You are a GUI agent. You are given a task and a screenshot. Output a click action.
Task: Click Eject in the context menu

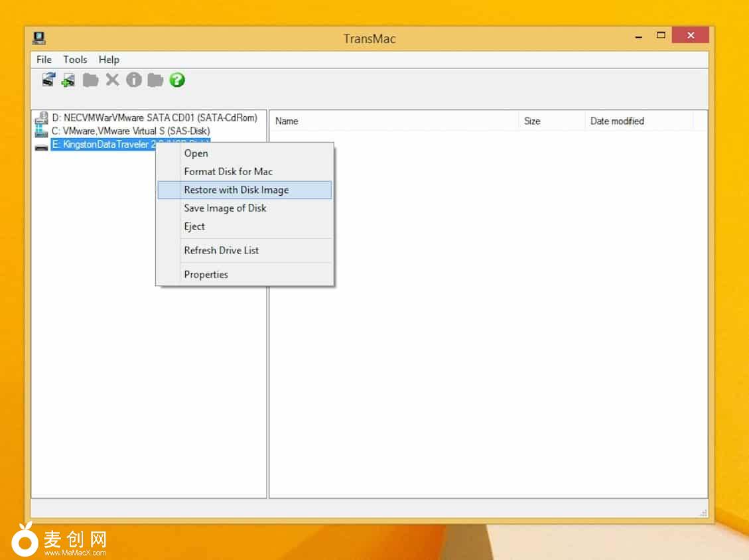(x=194, y=226)
